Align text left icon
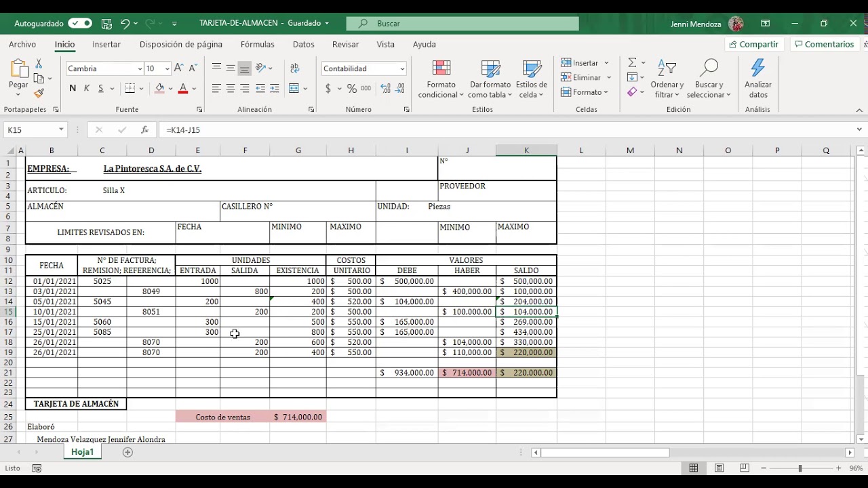This screenshot has width=868, height=488. point(216,89)
